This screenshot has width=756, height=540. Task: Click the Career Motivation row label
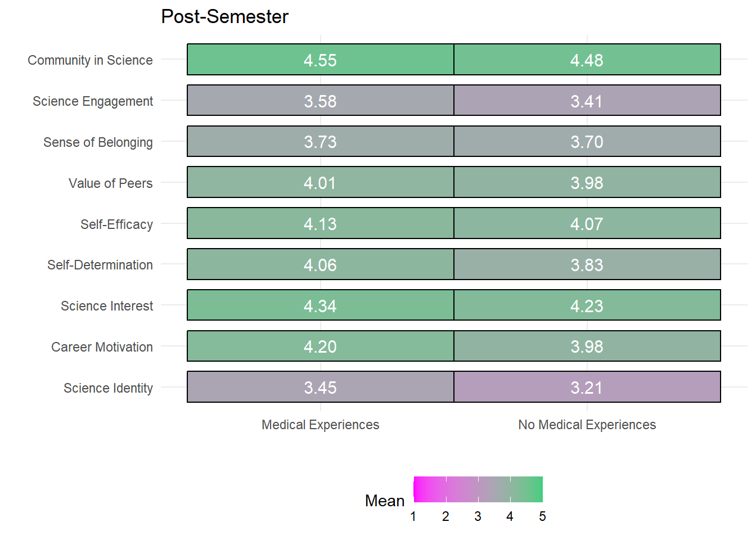102,347
